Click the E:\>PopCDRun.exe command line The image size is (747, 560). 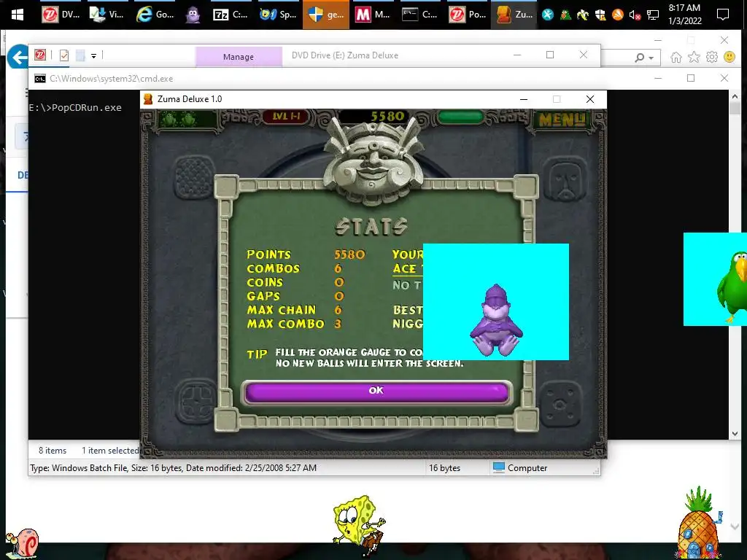[75, 108]
